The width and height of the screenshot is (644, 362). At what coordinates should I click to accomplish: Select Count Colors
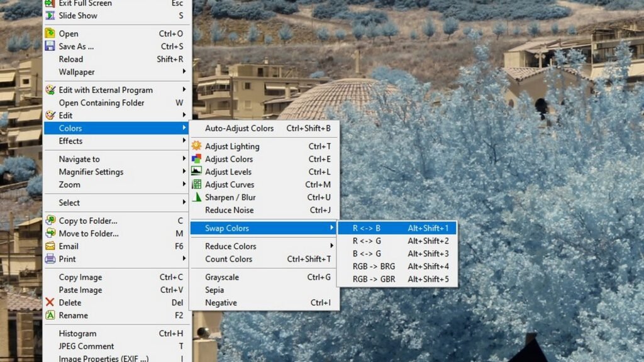tap(265, 258)
